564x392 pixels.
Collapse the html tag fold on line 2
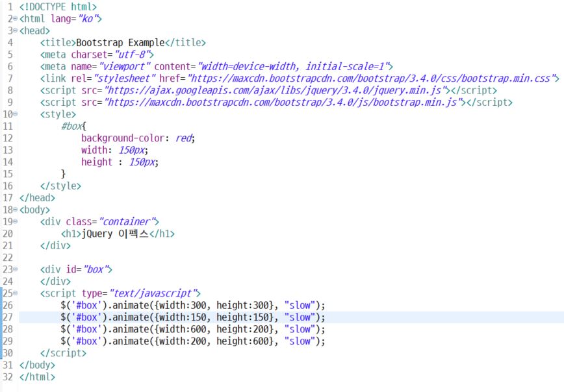tap(16, 19)
